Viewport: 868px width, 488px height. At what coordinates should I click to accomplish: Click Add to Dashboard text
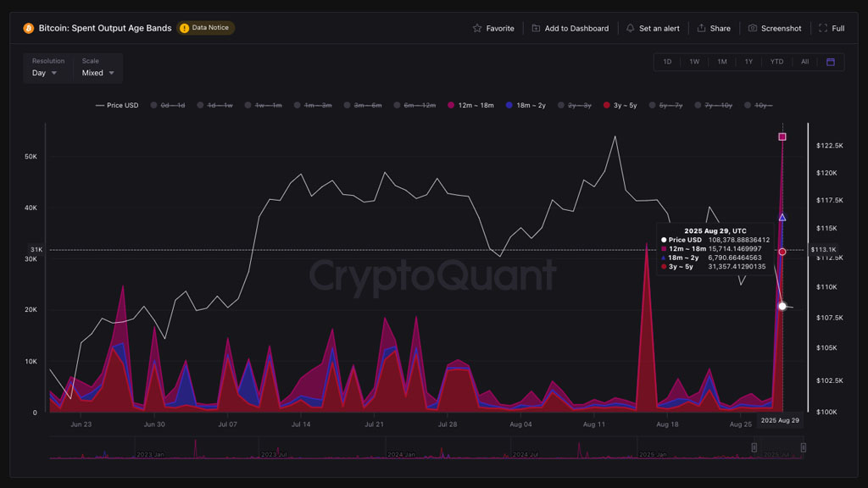[x=576, y=28]
